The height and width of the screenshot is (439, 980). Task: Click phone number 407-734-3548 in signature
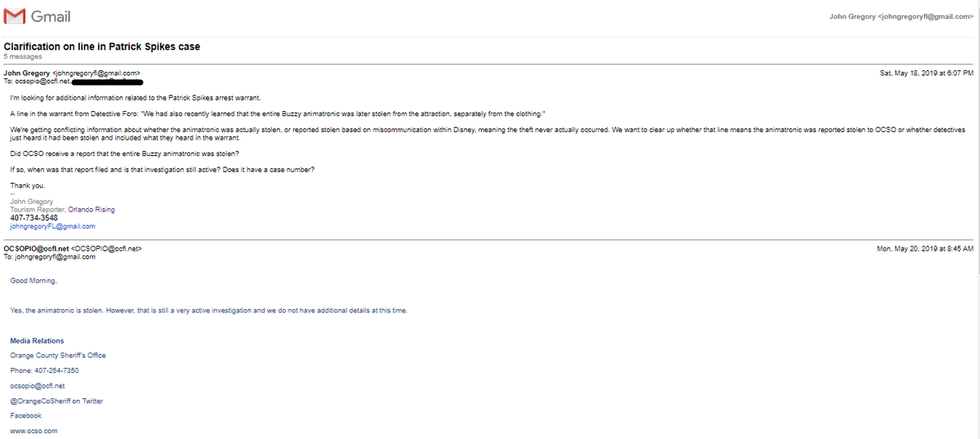[33, 218]
